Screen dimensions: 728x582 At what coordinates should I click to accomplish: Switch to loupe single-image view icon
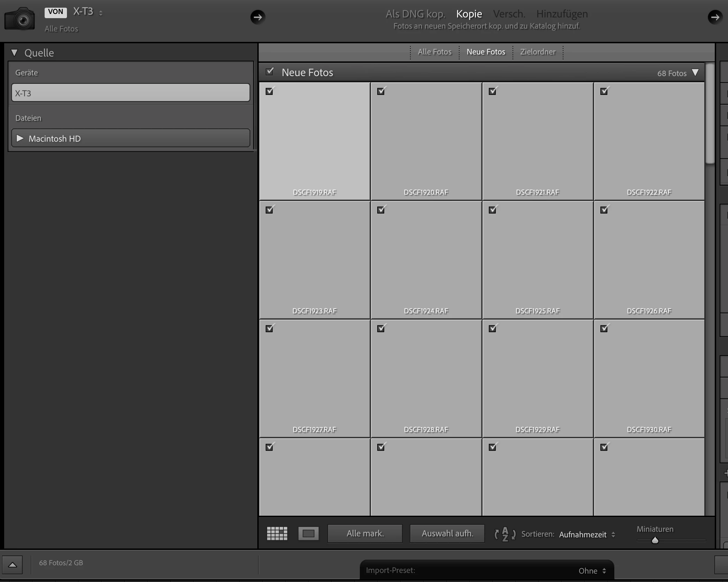tap(308, 533)
